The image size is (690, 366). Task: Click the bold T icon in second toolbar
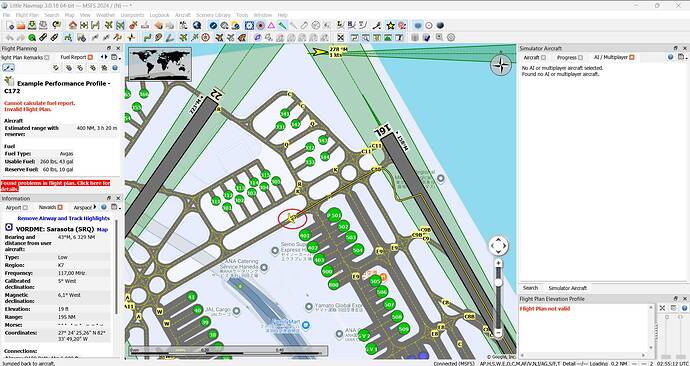(399, 37)
